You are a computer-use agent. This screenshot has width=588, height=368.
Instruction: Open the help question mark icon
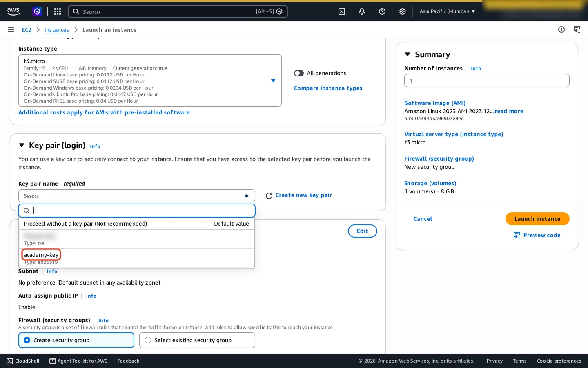382,11
